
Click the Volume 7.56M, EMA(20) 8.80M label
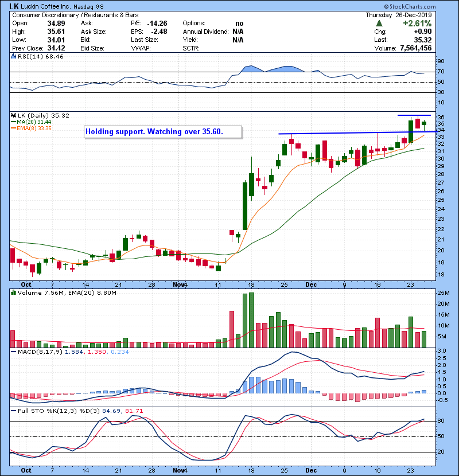click(67, 292)
